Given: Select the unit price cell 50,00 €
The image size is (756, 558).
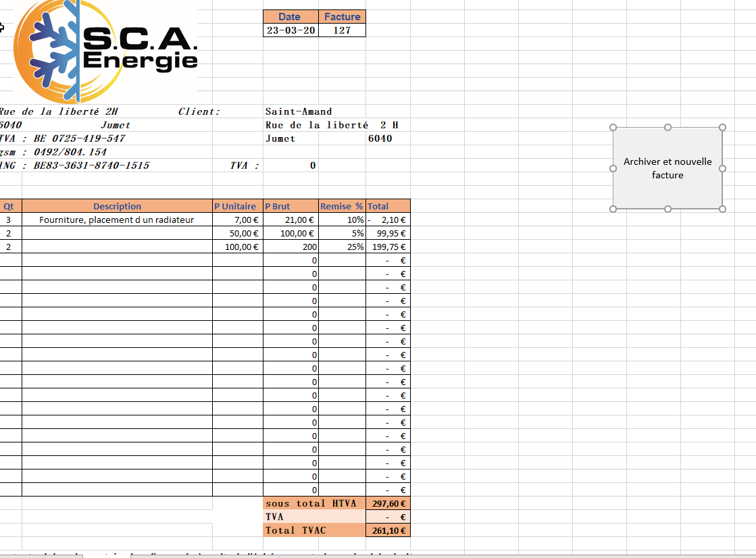Looking at the screenshot, I should click(x=238, y=233).
